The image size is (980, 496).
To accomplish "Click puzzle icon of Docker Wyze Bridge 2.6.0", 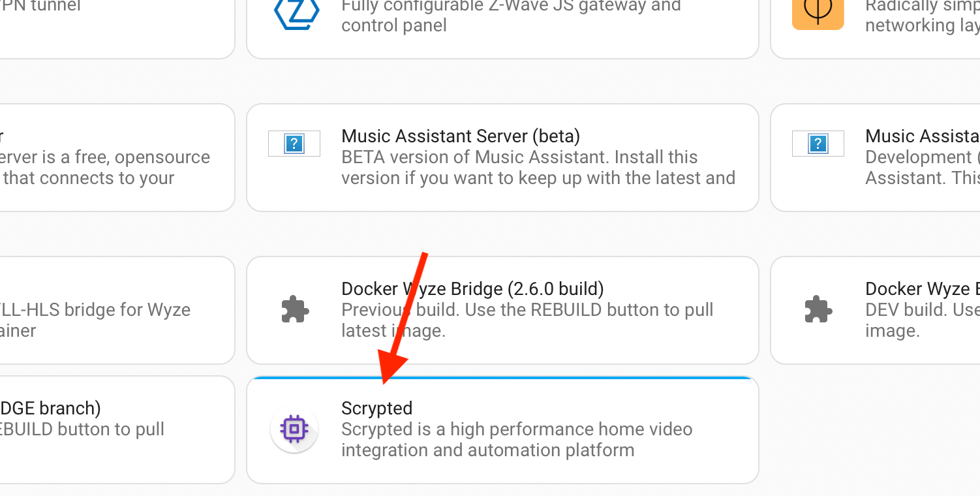I will point(294,310).
